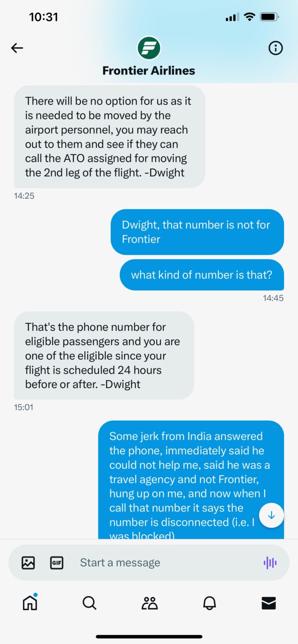Open the Search tab
Viewport: 298px width, 644px height.
pyautogui.click(x=89, y=603)
